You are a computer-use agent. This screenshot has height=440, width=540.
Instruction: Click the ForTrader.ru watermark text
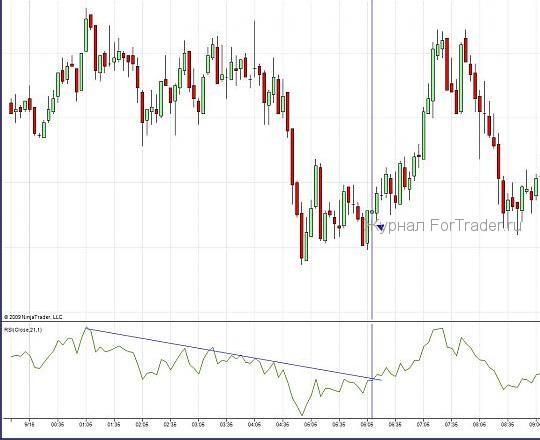click(x=446, y=226)
